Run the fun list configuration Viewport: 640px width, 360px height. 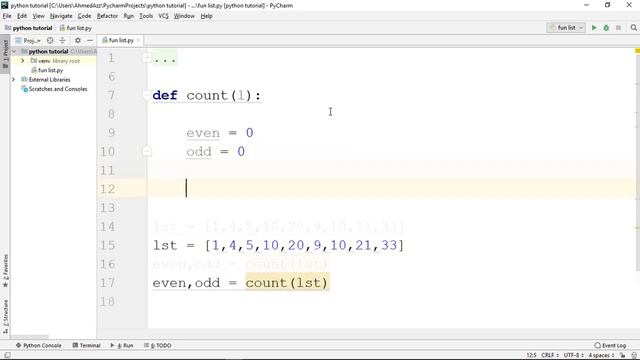(x=594, y=28)
